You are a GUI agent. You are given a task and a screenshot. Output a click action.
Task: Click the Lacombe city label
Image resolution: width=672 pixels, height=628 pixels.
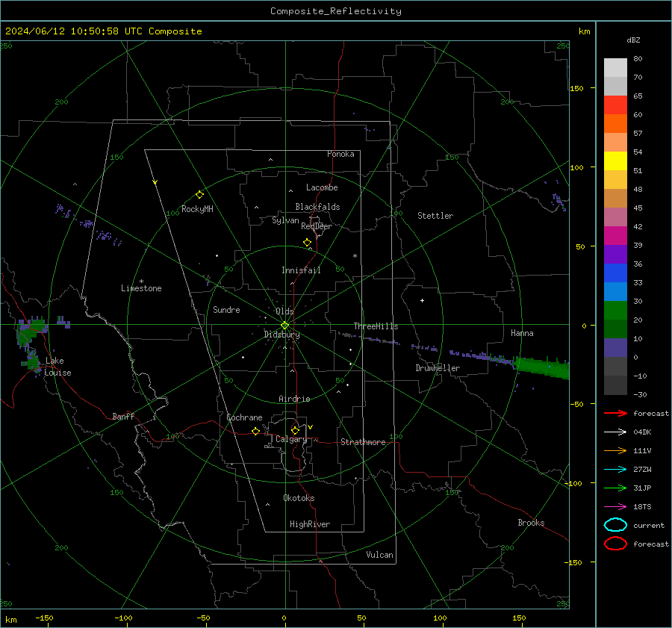coord(322,187)
